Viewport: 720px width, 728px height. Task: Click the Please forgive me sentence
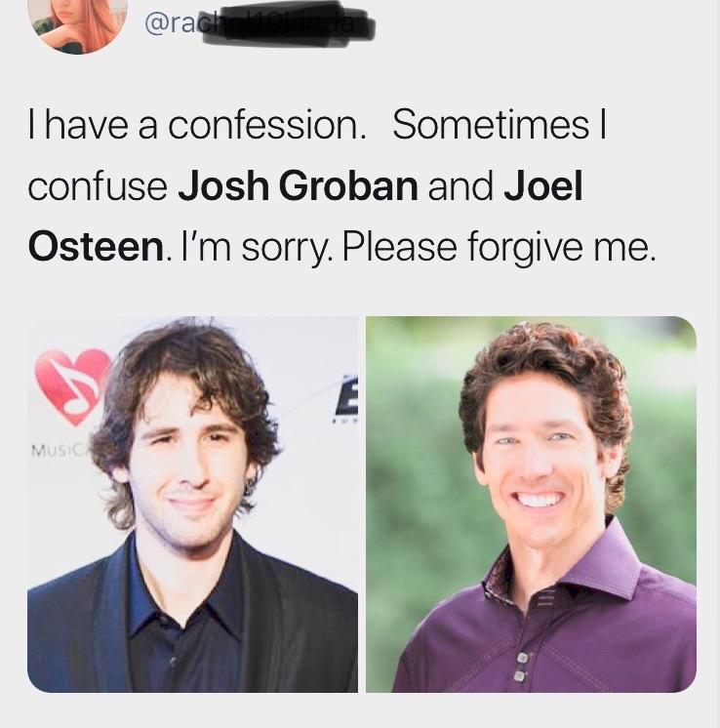click(500, 249)
